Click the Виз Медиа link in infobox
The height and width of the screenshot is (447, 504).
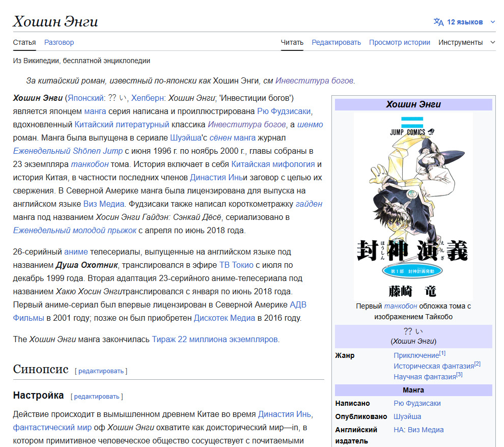426,430
